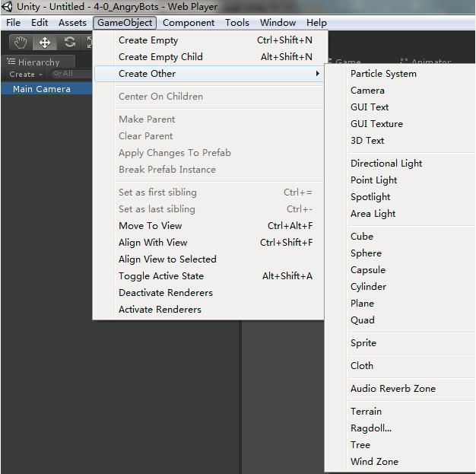The image size is (476, 474).
Task: Open the Edit menu
Action: [40, 23]
